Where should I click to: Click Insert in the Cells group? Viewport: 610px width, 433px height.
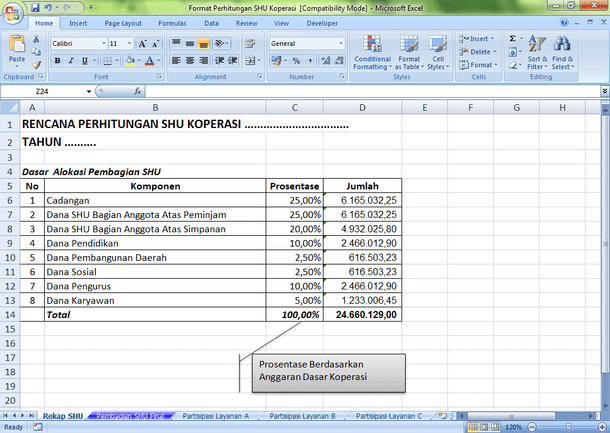477,39
